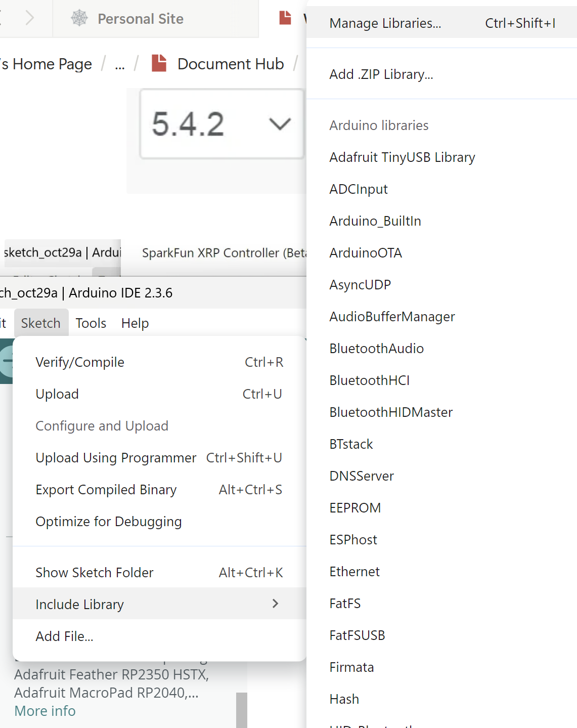Viewport: 577px width, 728px height.
Task: Click the red document icon in the top tab
Action: 285,18
